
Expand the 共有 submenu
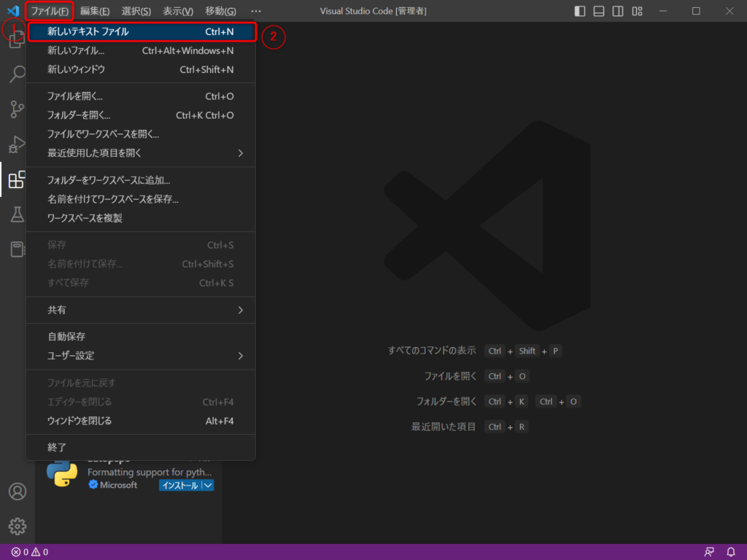[141, 310]
